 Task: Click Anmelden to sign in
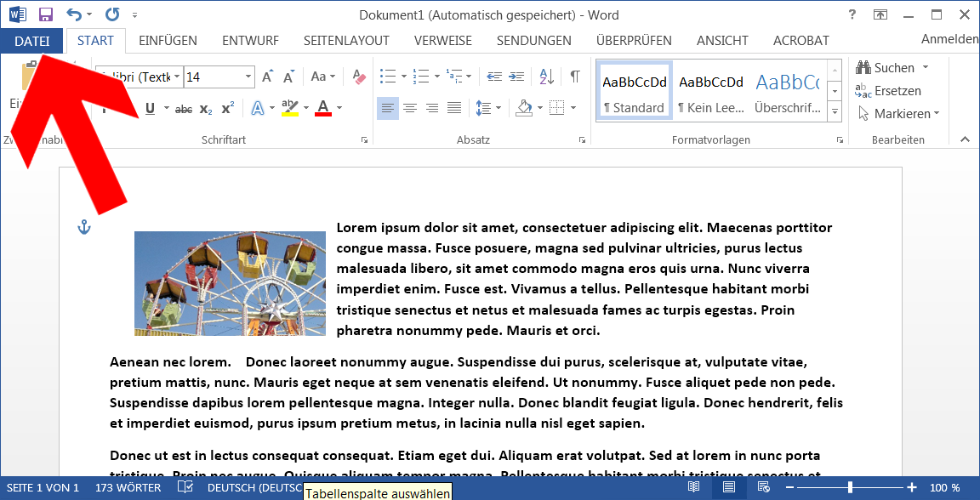coord(949,39)
